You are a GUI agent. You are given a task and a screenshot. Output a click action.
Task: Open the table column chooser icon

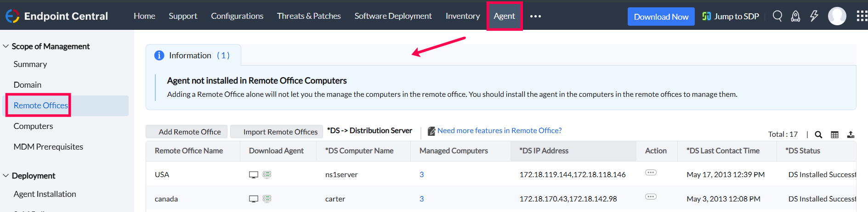834,134
